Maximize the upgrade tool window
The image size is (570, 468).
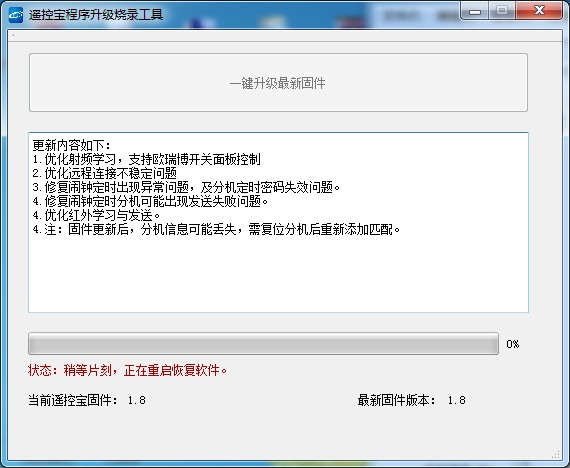tap(502, 11)
